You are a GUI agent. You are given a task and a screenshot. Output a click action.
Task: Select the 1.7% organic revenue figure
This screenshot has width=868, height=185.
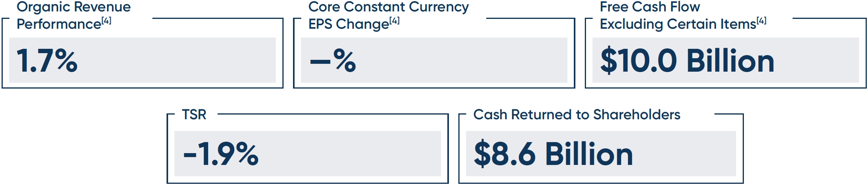point(47,61)
